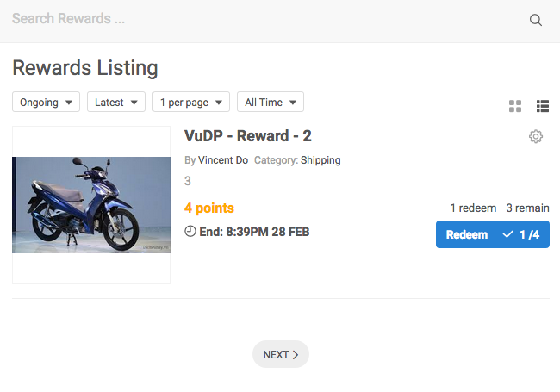
Task: Switch to list view layout
Action: click(x=543, y=106)
